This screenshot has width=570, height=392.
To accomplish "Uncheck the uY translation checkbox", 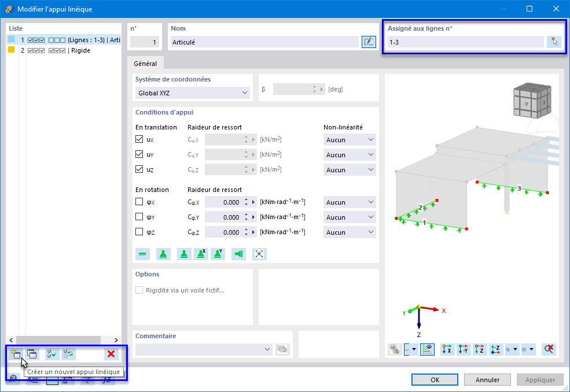I will point(139,154).
